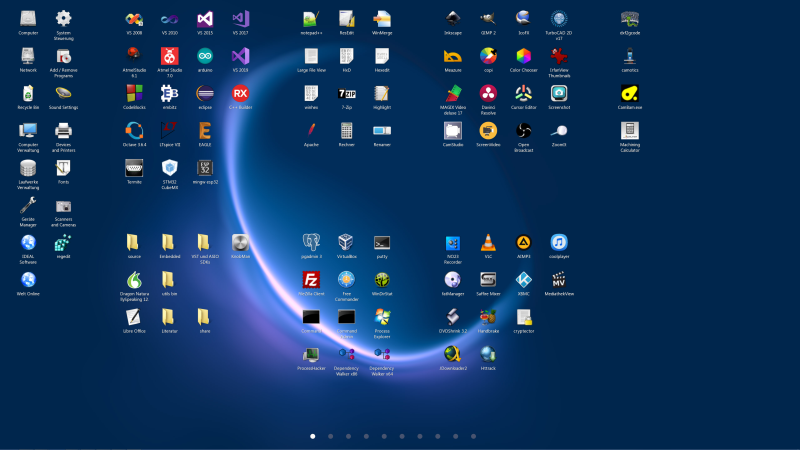The width and height of the screenshot is (800, 450).
Task: Launch camotics
Action: click(630, 57)
